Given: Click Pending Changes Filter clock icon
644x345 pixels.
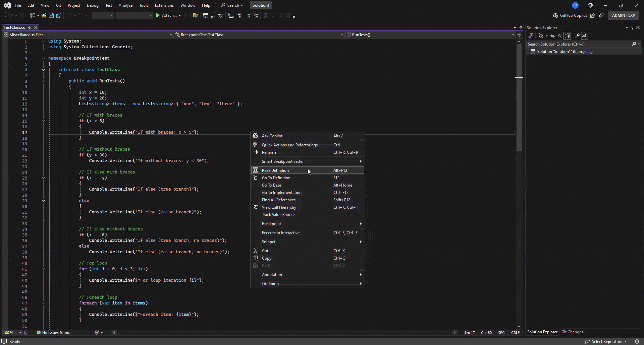Looking at the screenshot, I should pos(541,36).
